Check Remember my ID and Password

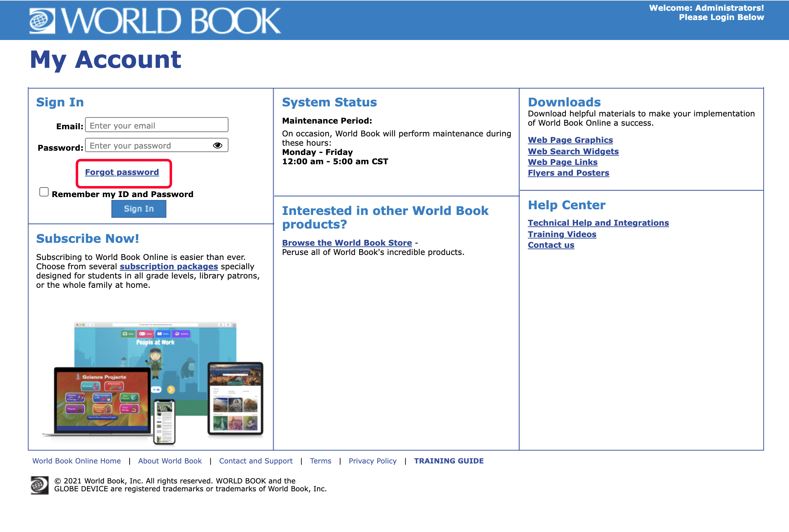click(x=44, y=192)
